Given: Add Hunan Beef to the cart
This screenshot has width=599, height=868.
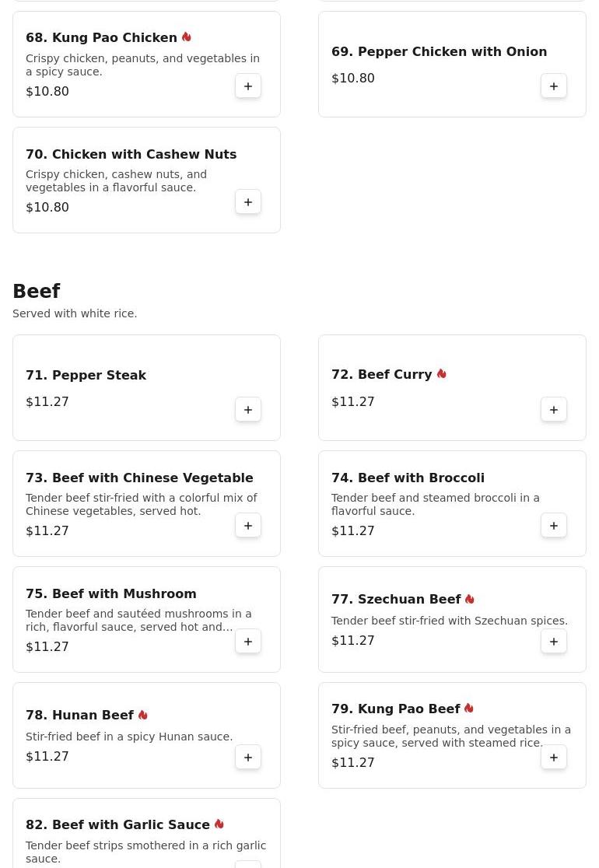Looking at the screenshot, I should pyautogui.click(x=248, y=758).
